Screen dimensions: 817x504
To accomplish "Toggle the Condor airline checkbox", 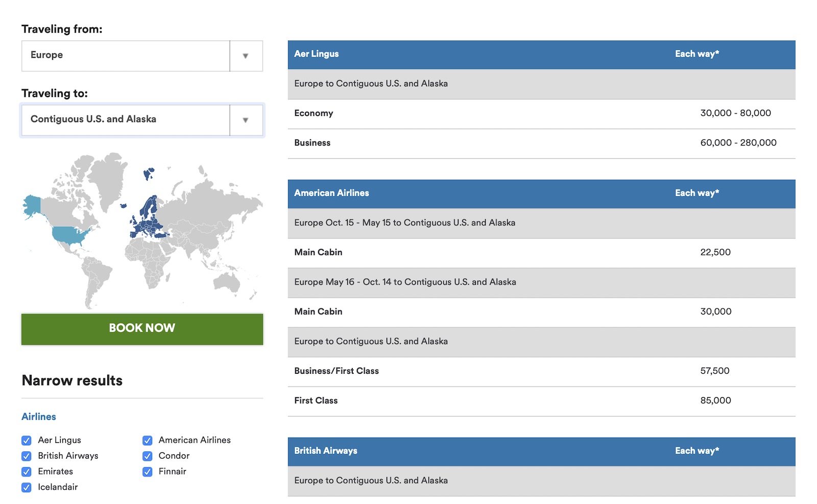I will [x=147, y=456].
